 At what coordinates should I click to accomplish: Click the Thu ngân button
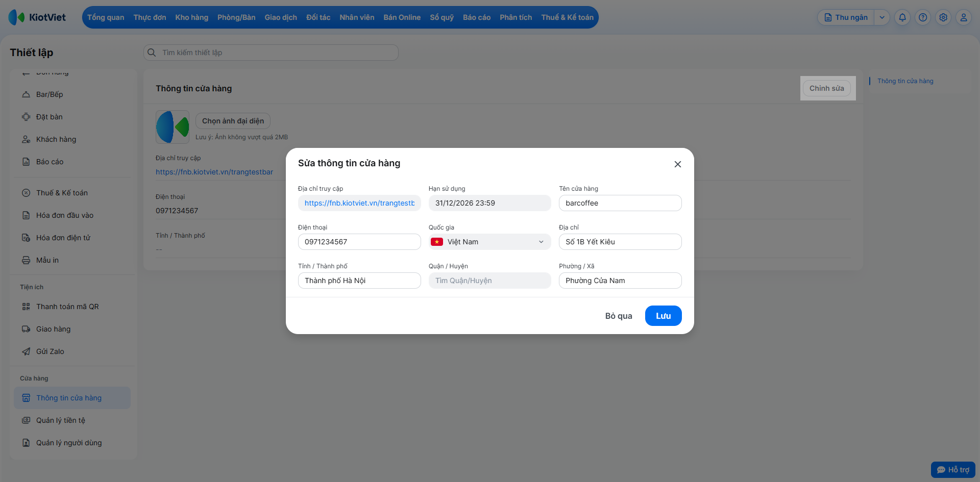[x=846, y=17]
